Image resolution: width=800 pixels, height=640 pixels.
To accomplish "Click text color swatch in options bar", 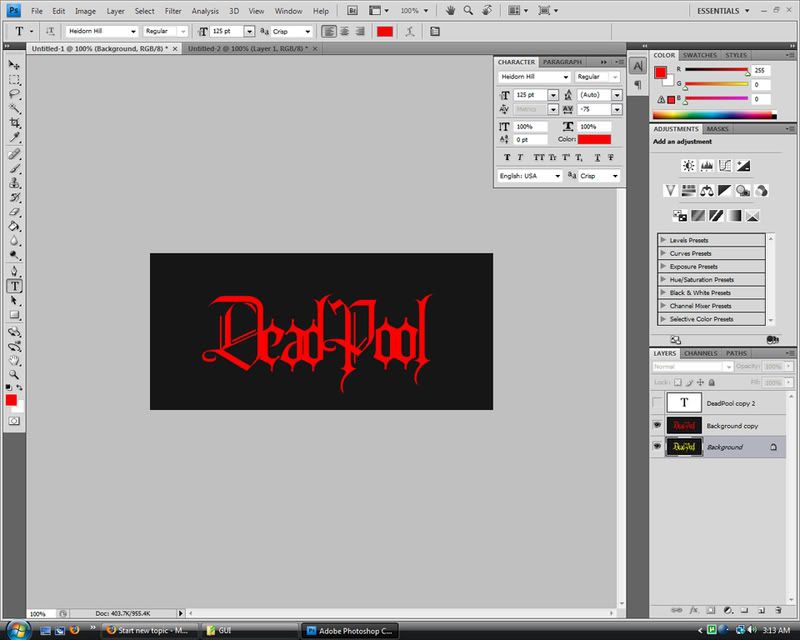I will point(385,32).
